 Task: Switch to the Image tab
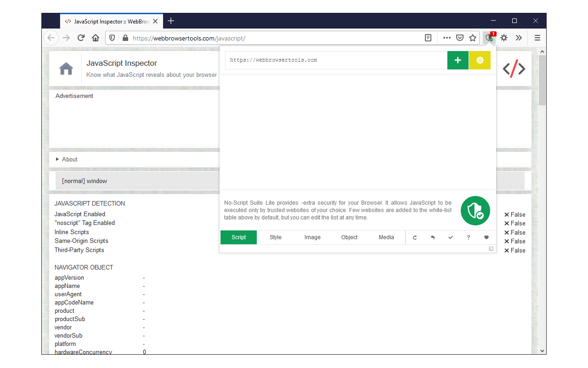(312, 237)
